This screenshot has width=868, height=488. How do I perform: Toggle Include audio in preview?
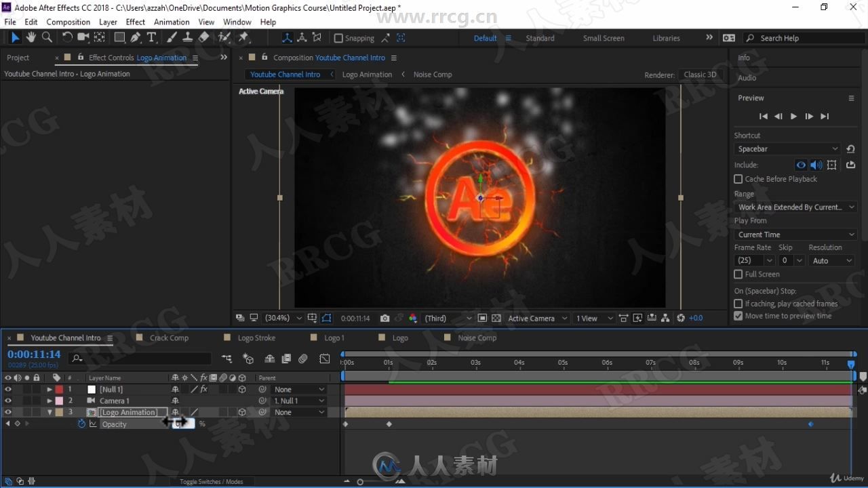[816, 165]
